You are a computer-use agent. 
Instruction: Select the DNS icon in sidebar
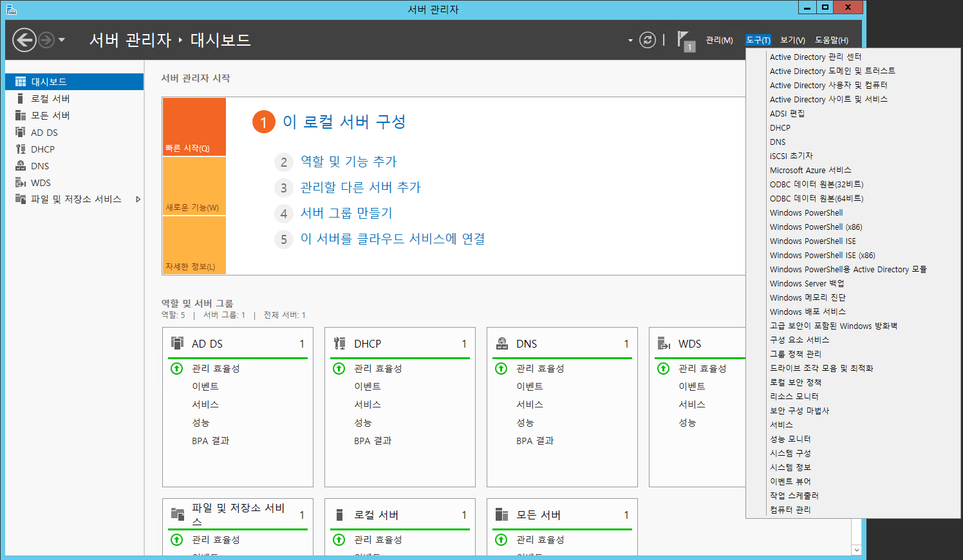pyautogui.click(x=21, y=165)
